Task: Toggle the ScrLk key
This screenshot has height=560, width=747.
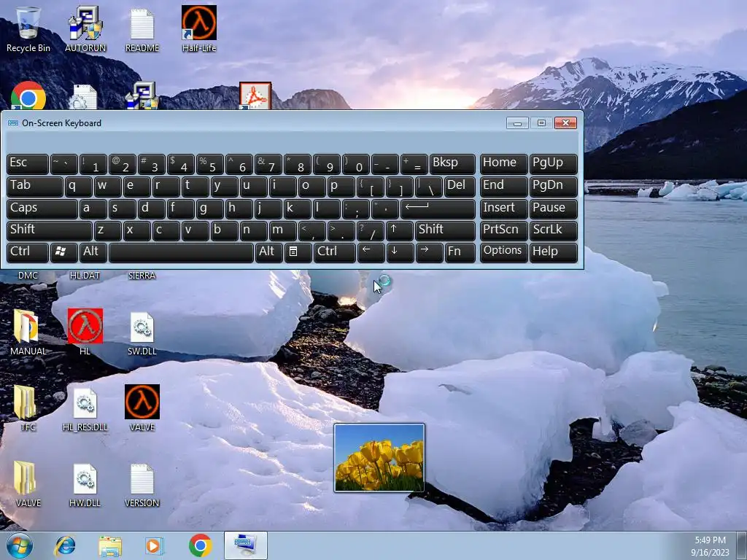Action: [x=554, y=230]
